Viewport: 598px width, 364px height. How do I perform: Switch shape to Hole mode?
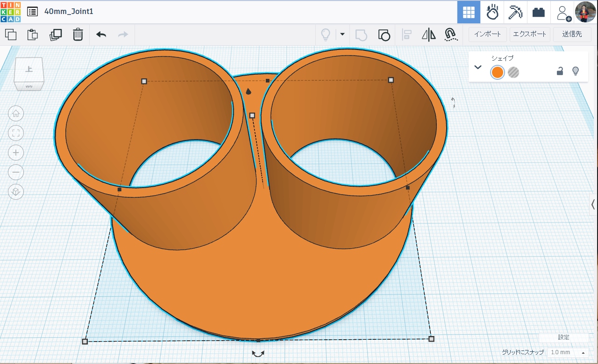(x=513, y=72)
